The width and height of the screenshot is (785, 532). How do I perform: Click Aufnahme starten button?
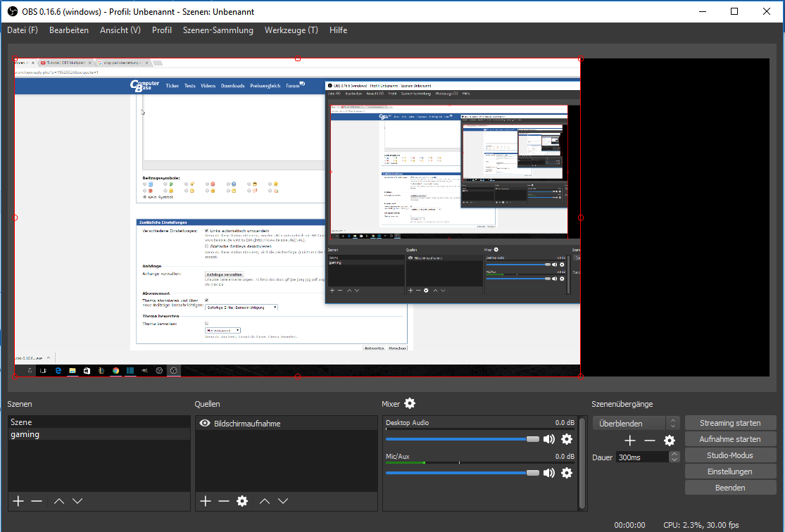730,439
